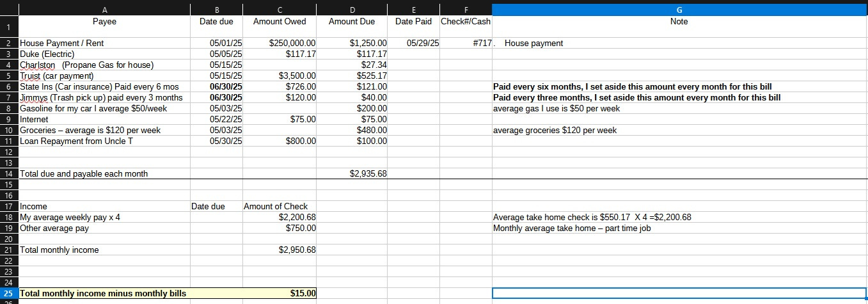
Task: Select 'Gasoline for my car' payee cell
Action: click(x=104, y=109)
